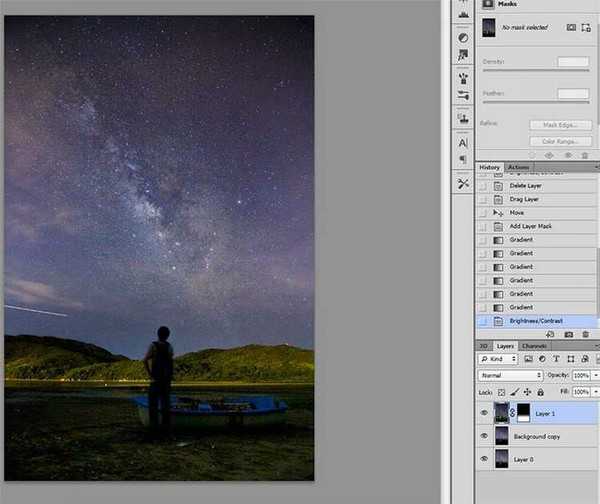Image resolution: width=600 pixels, height=504 pixels.
Task: Create new snapshot in History panel
Action: [x=569, y=334]
